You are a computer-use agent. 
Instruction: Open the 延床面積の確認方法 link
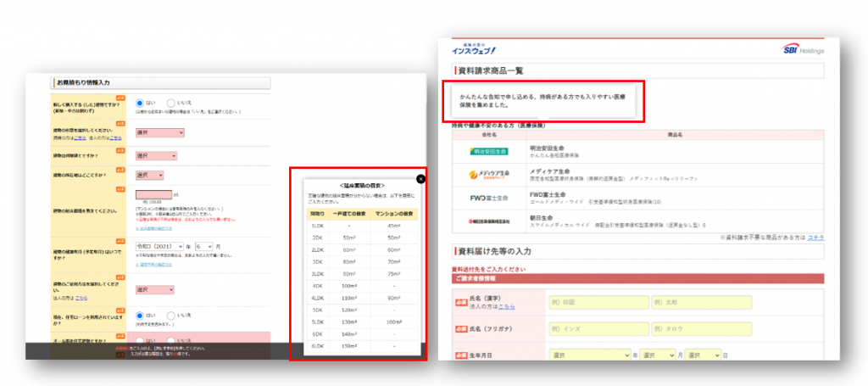pyautogui.click(x=153, y=228)
